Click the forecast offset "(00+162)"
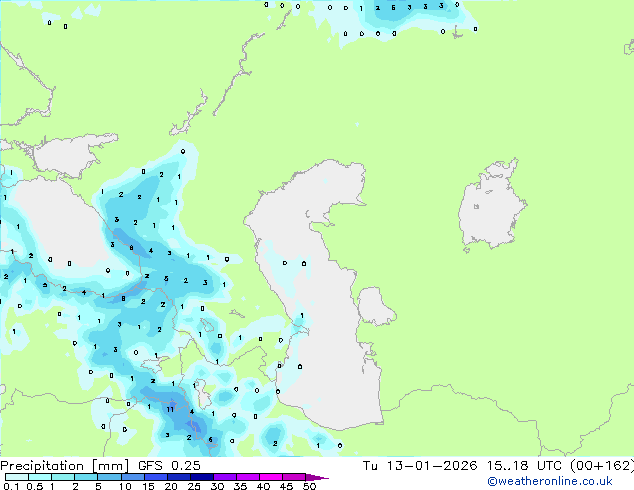 [602, 466]
